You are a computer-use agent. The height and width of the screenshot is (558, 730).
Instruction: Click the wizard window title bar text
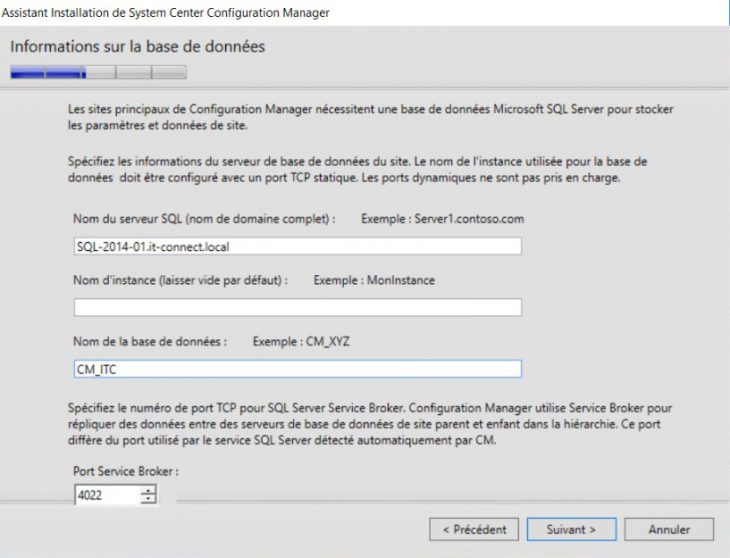(167, 13)
